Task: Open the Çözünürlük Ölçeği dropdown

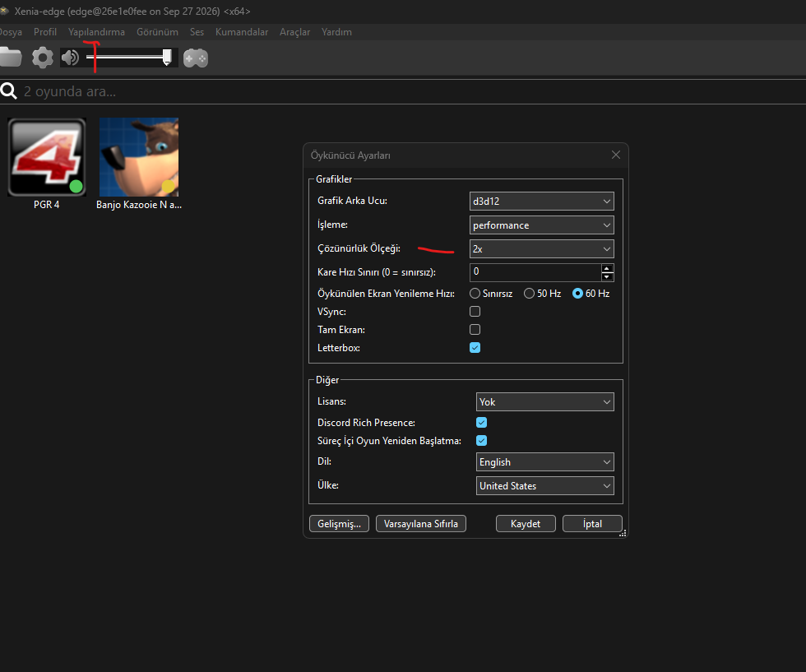Action: (542, 249)
